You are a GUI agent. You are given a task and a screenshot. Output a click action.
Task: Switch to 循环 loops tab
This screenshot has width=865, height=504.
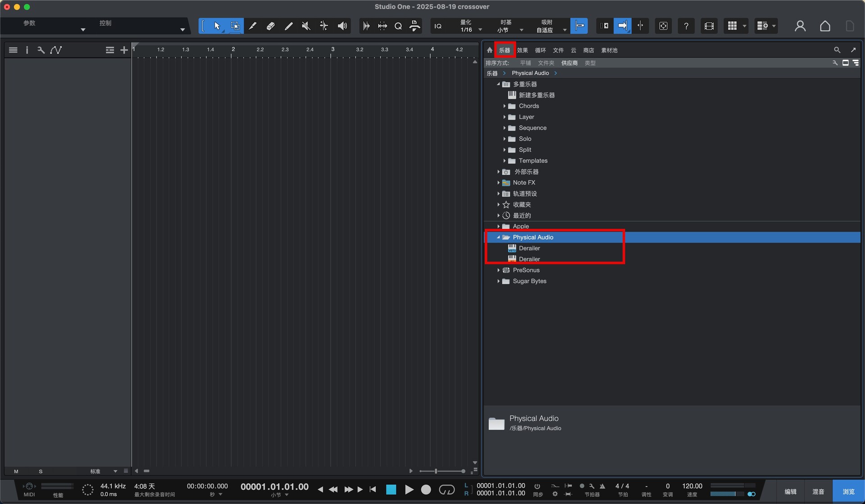tap(540, 50)
